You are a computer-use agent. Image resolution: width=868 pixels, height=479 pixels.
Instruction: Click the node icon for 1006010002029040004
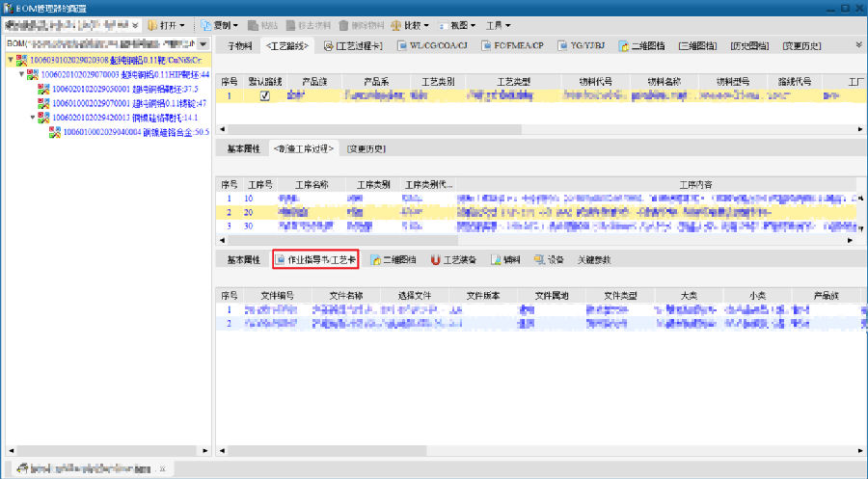[x=55, y=132]
